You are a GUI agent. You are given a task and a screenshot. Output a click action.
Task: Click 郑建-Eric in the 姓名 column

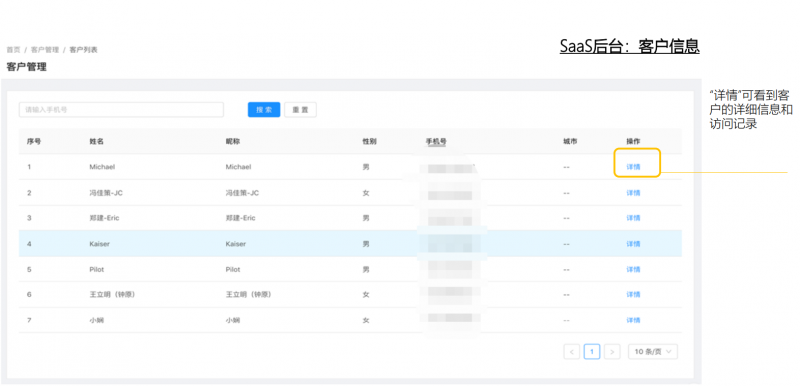pos(104,218)
